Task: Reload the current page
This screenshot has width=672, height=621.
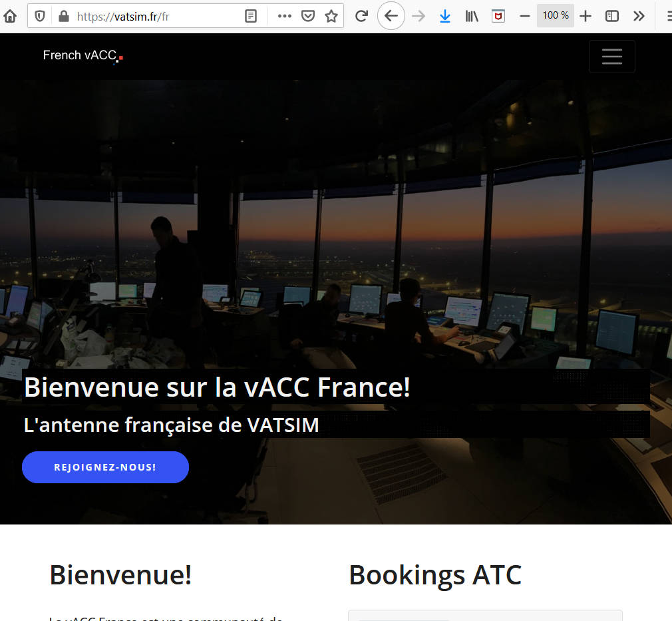Action: point(362,16)
